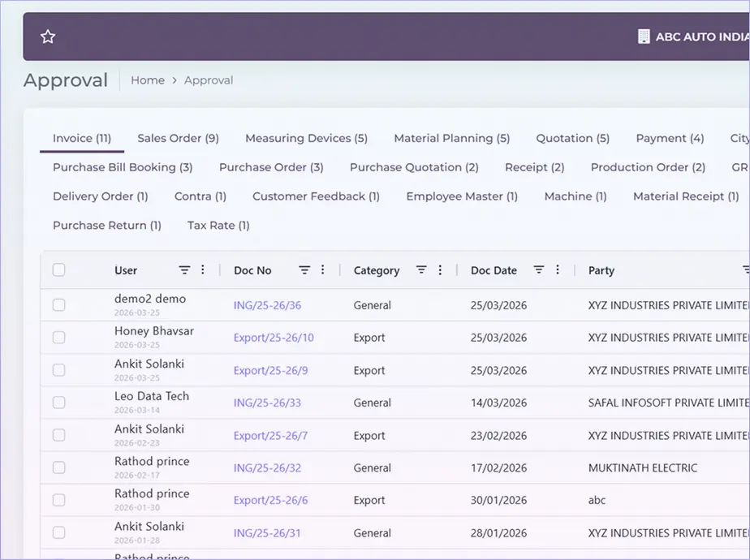Open Purchase Order (3) tab
Viewport: 750px width, 560px height.
click(x=271, y=167)
